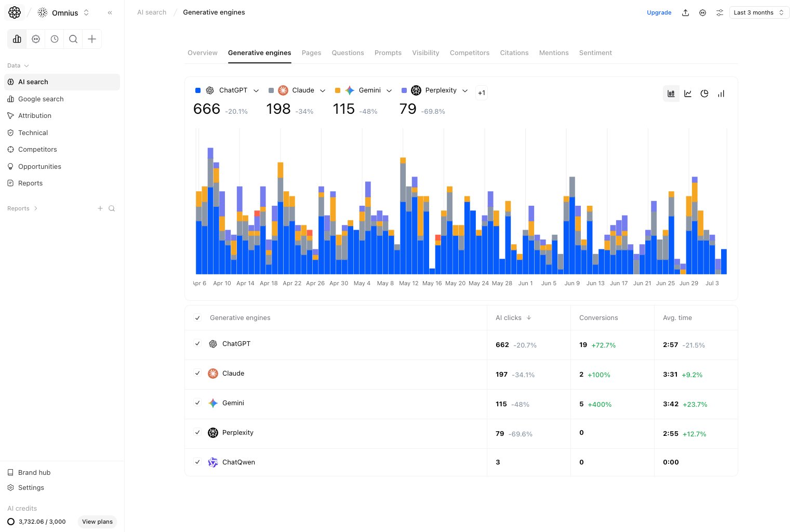Click the blue ChatGPT color swatch
This screenshot has width=798, height=532.
pos(198,90)
